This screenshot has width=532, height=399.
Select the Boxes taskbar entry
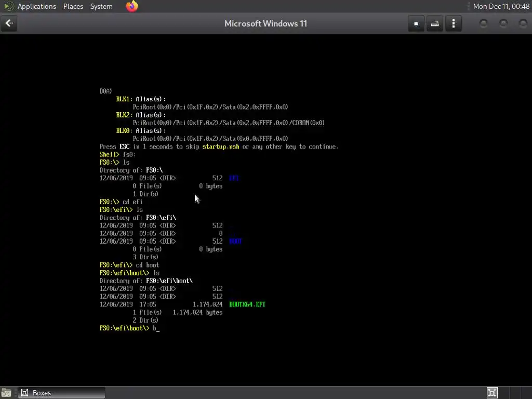[61, 393]
